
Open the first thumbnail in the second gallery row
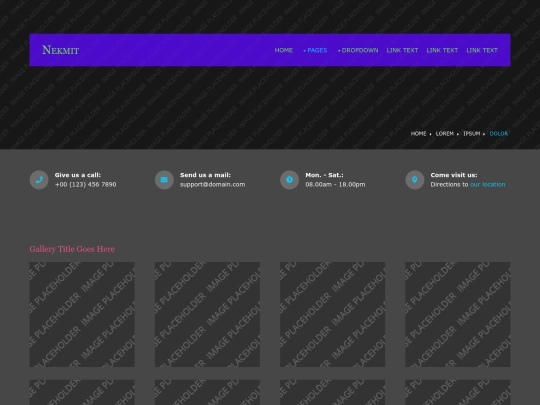click(x=82, y=392)
